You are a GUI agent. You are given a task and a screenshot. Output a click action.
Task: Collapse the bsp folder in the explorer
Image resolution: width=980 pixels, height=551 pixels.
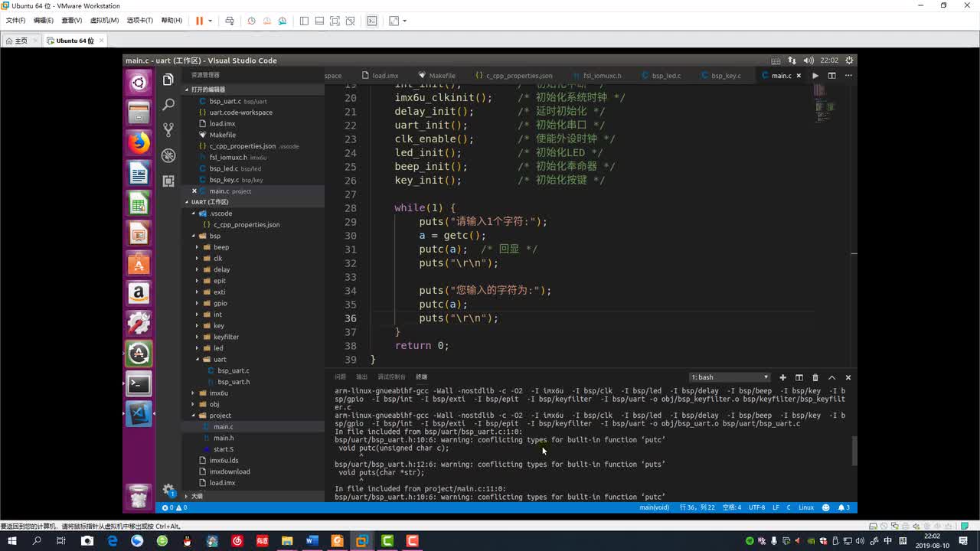[x=194, y=236]
